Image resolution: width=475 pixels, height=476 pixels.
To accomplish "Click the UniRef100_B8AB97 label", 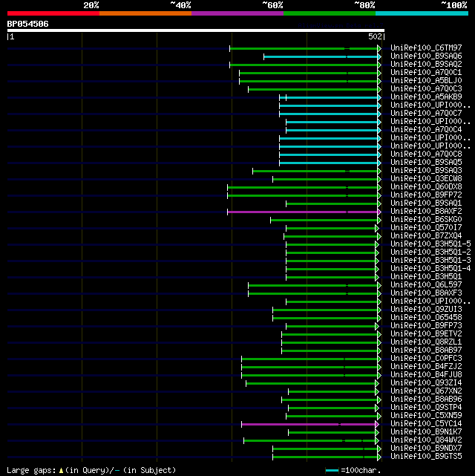I will (x=426, y=351).
